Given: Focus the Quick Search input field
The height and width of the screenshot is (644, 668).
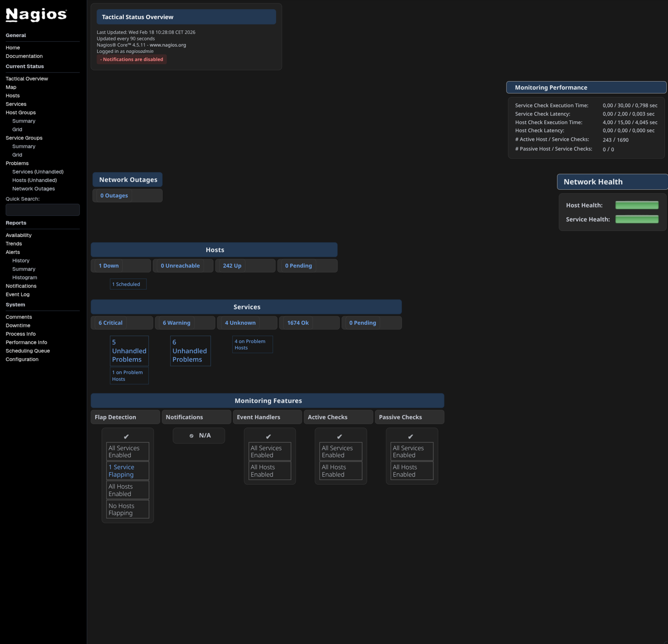Looking at the screenshot, I should coord(43,210).
